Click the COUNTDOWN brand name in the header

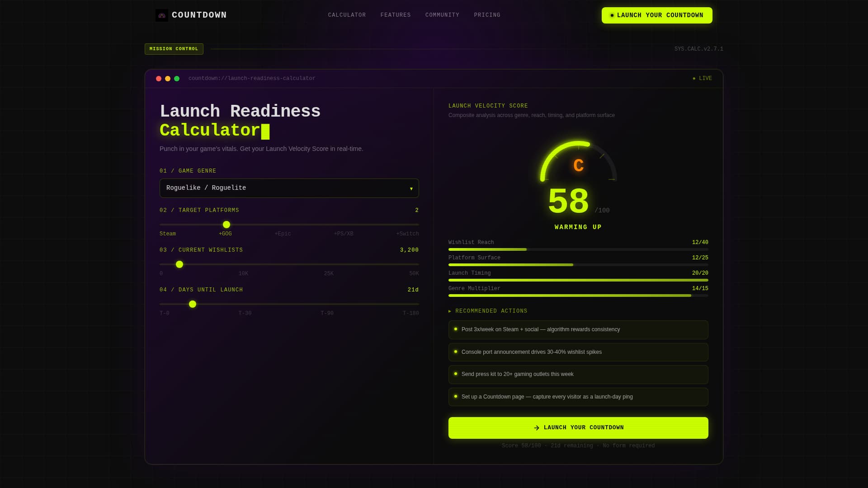coord(199,15)
